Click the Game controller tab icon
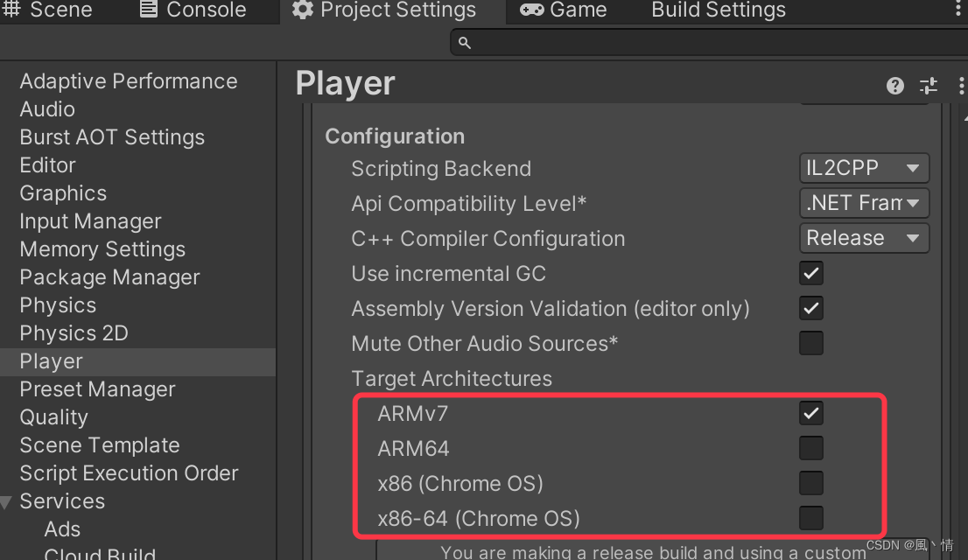The height and width of the screenshot is (560, 968). coord(531,10)
